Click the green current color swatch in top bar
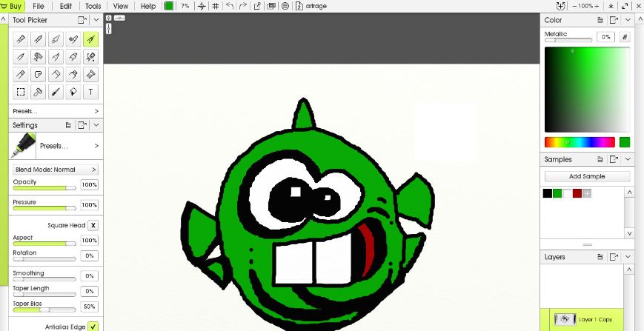 click(169, 6)
